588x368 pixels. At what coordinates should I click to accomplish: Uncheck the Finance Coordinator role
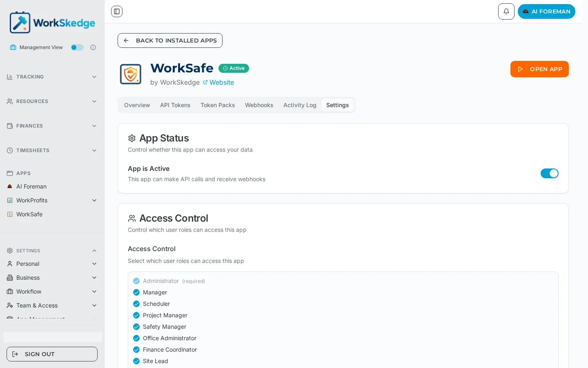pyautogui.click(x=136, y=350)
